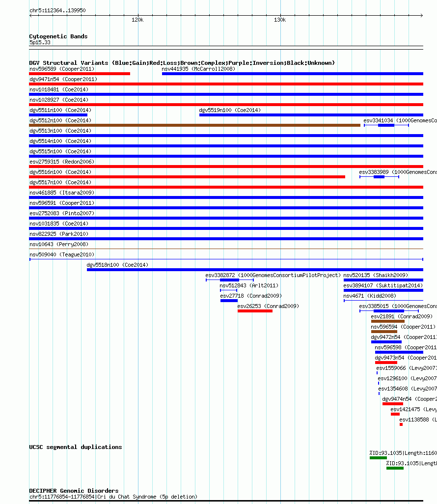This screenshot has width=437, height=504.
Task: Select the esv3383989 variant glyph
Action: [x=379, y=177]
